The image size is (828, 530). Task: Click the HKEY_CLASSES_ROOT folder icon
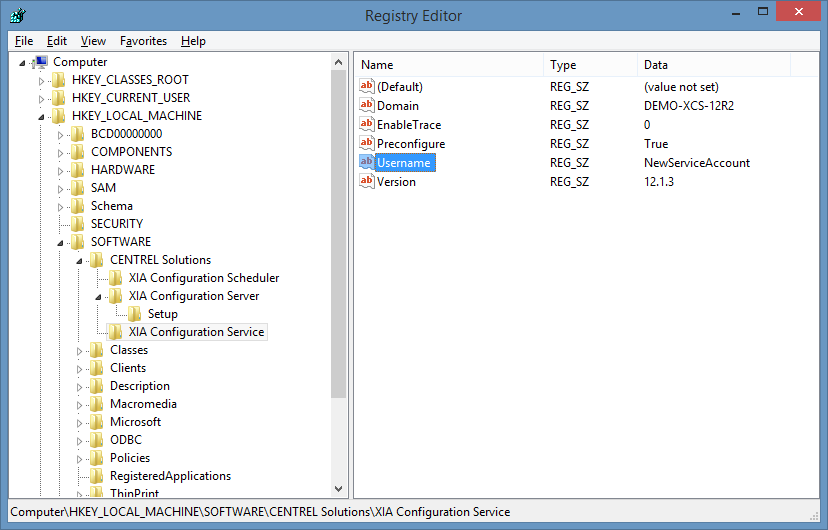click(59, 80)
